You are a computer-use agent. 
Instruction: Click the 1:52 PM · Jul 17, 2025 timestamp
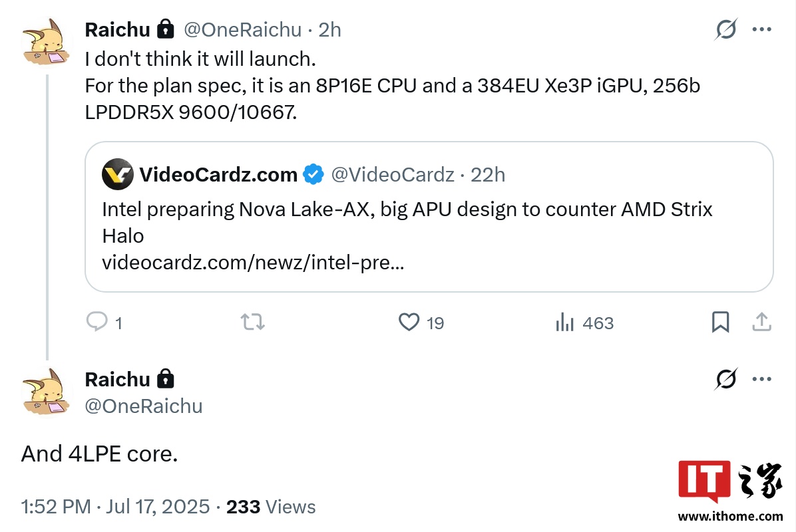coord(115,507)
